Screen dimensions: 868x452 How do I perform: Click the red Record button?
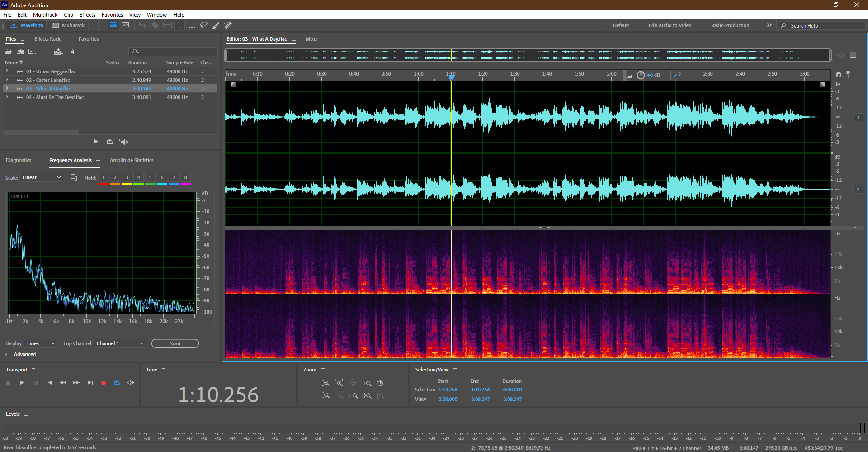pos(104,383)
